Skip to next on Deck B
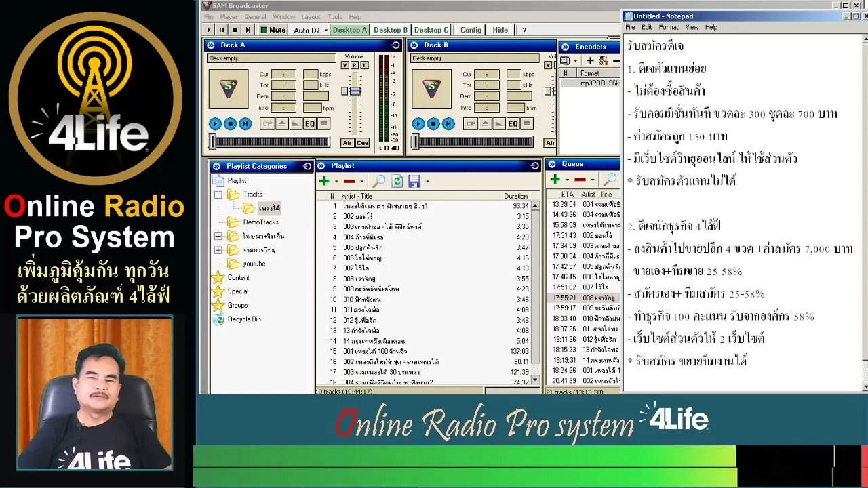Viewport: 868px width, 488px height. tap(448, 123)
